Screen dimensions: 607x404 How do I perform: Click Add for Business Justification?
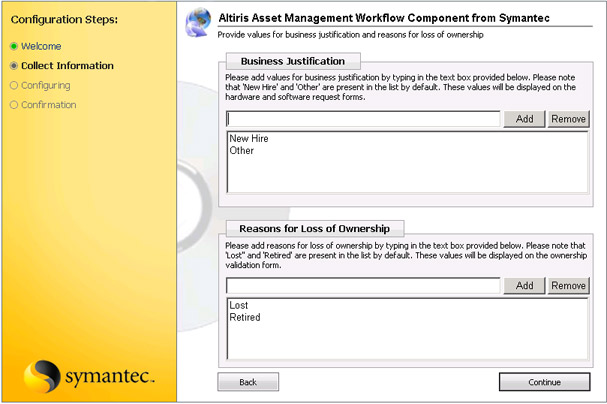pos(525,119)
